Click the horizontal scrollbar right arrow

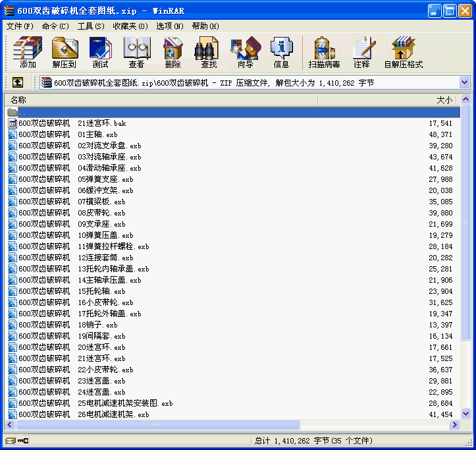point(454,424)
